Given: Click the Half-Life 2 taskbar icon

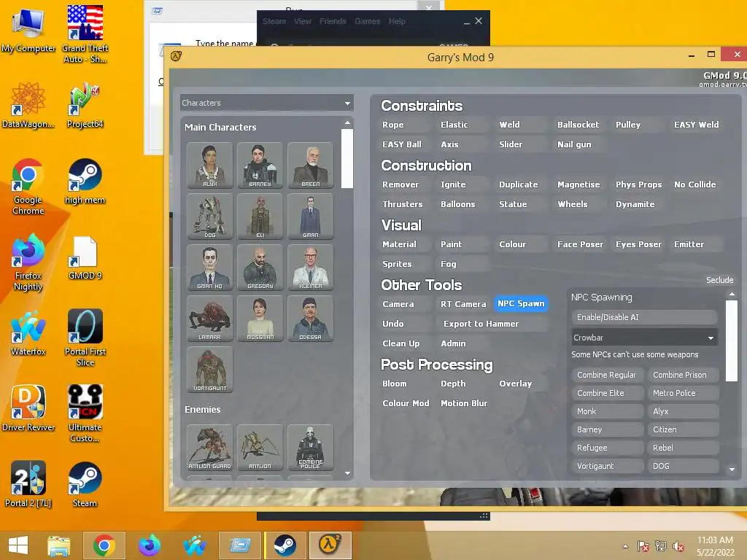Looking at the screenshot, I should (330, 545).
